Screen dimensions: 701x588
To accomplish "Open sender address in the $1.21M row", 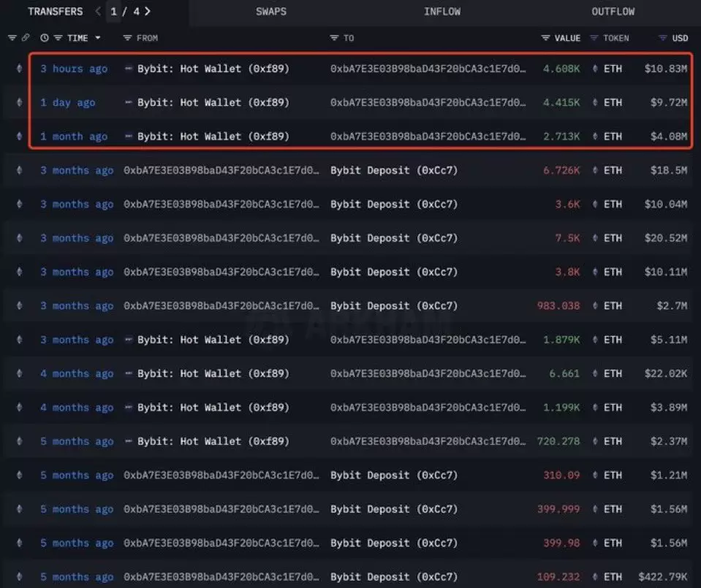I will click(221, 476).
